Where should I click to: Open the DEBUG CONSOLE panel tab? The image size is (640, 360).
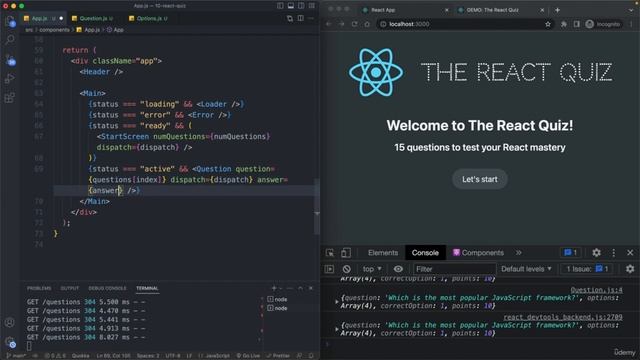pos(107,288)
